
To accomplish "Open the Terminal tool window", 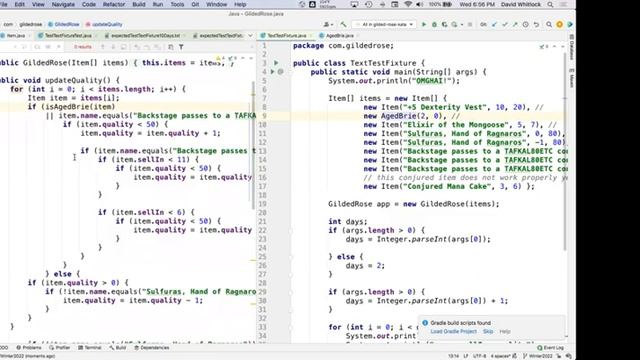I will 89,348.
